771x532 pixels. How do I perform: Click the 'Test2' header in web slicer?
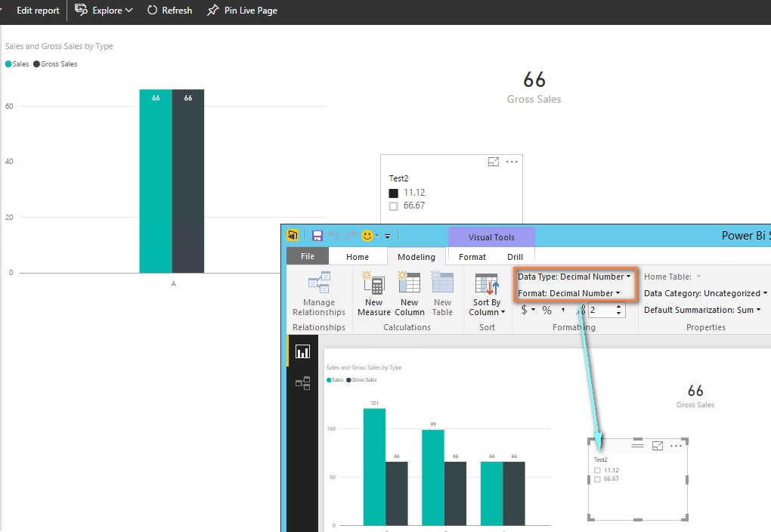click(x=399, y=178)
